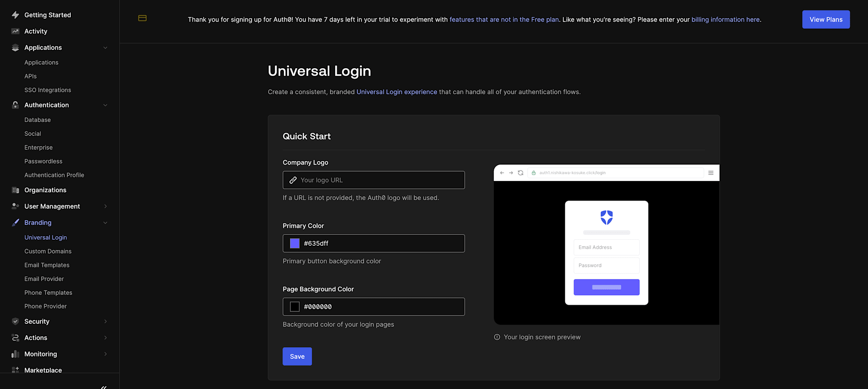Open Authentication Profile
Viewport: 868px width, 389px height.
click(54, 175)
